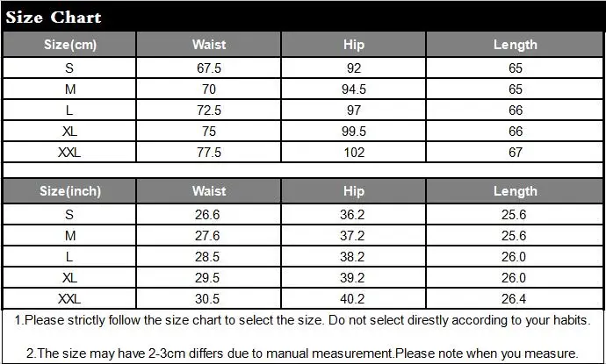Select the Size(cm) header cell
The height and width of the screenshot is (364, 606).
click(x=70, y=45)
